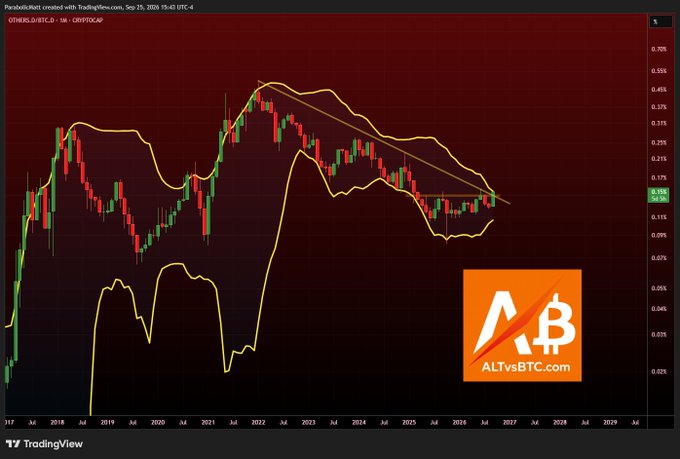Click the 2020 time axis label
This screenshot has height=459, width=680.
tap(158, 422)
